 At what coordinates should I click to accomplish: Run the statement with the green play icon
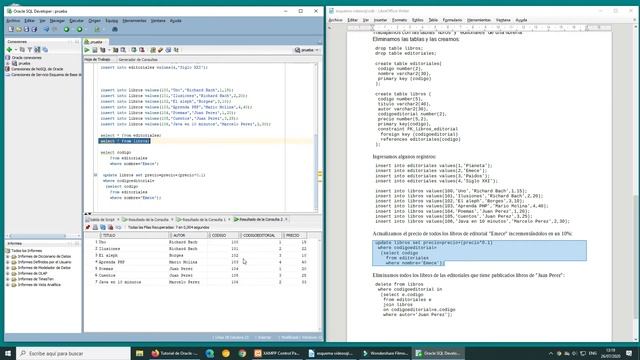tap(87, 50)
